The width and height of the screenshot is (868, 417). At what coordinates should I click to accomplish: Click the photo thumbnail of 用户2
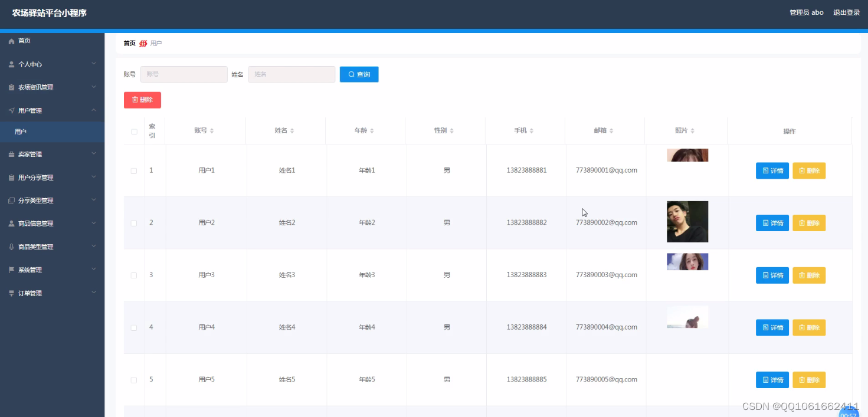pyautogui.click(x=687, y=222)
